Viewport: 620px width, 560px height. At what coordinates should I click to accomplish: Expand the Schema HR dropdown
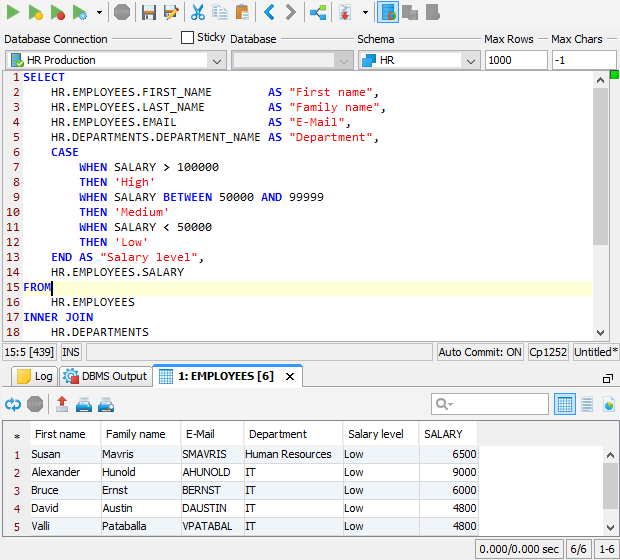tap(470, 61)
